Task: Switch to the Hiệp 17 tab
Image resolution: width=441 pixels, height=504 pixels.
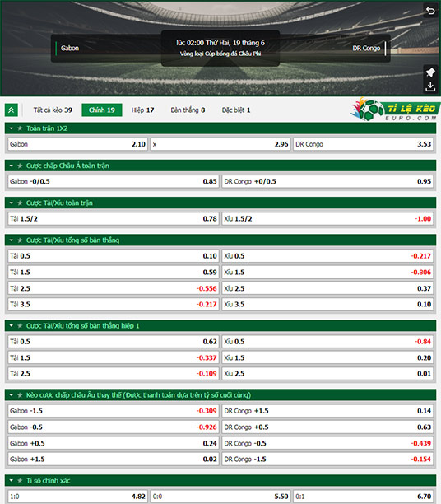Action: 142,110
